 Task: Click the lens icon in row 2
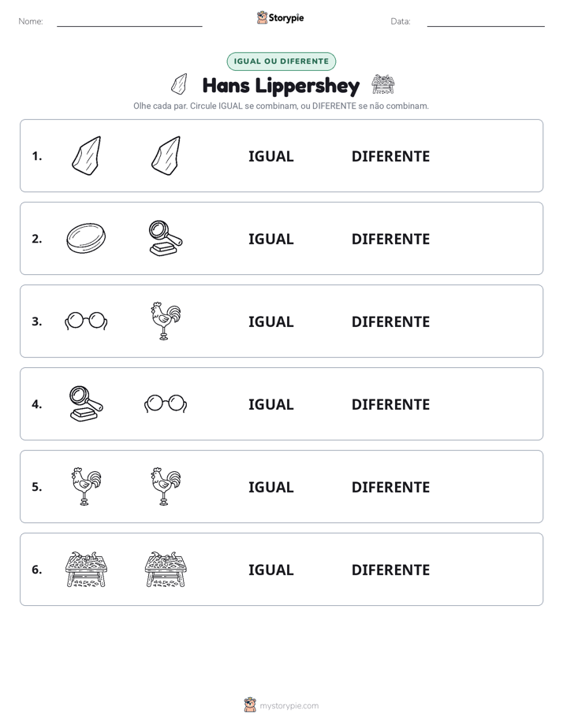(x=86, y=238)
